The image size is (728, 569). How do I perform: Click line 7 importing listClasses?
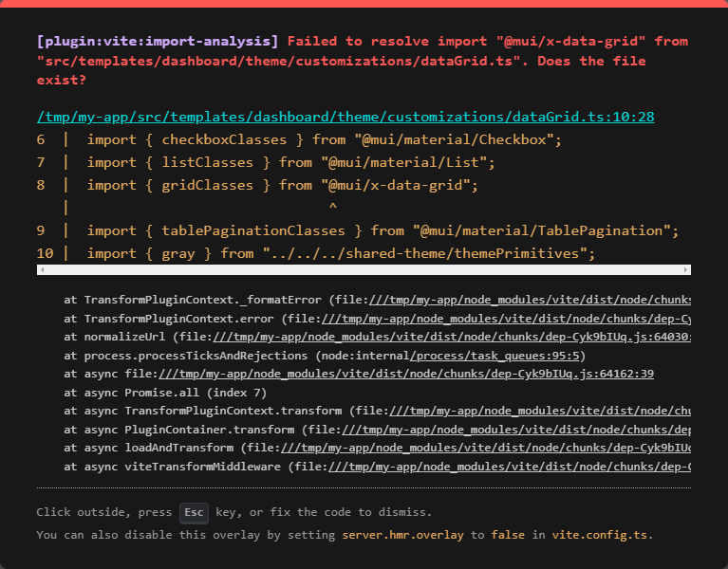click(266, 163)
